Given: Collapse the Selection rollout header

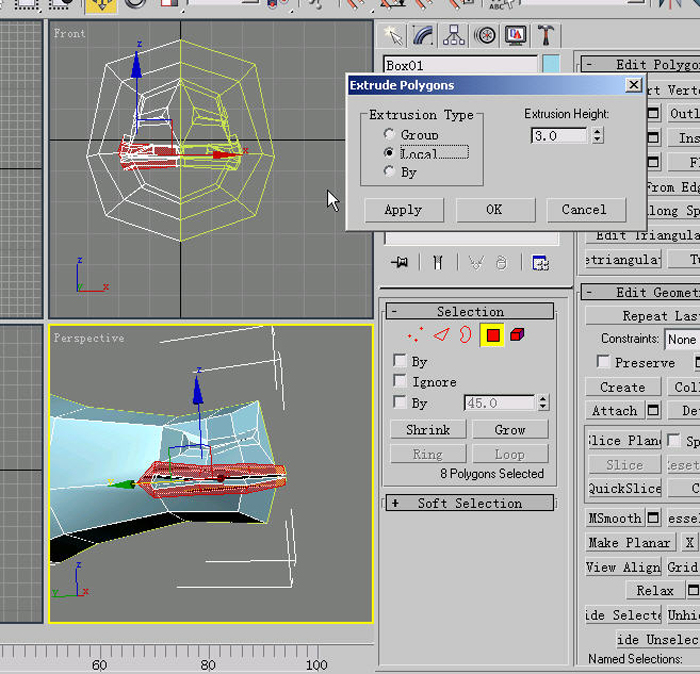Looking at the screenshot, I should [470, 311].
